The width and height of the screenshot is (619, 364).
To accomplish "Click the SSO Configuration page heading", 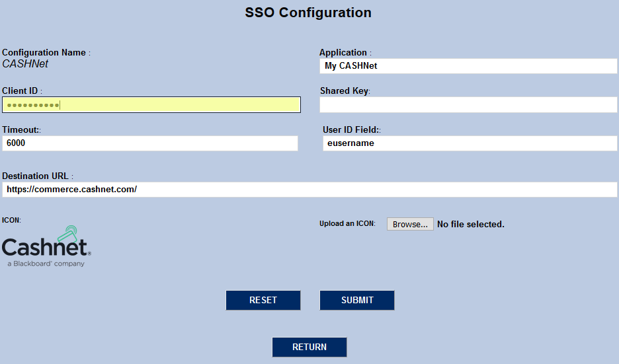I will coord(308,13).
